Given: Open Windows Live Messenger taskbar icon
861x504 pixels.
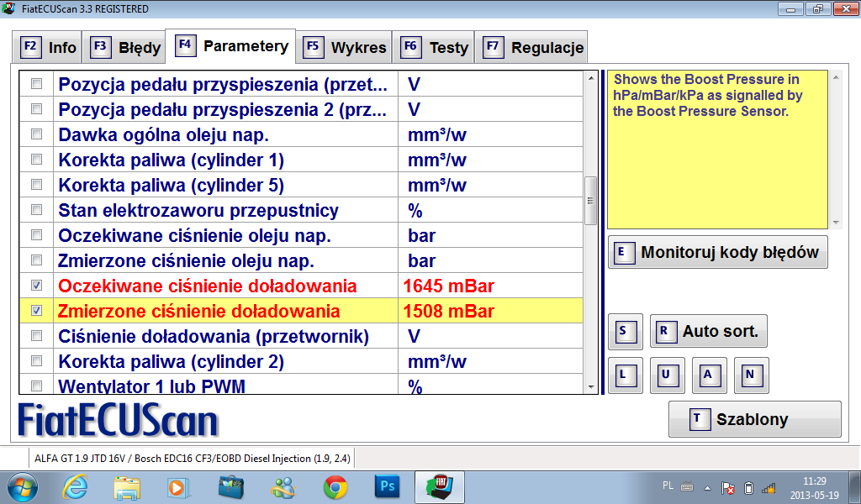Looking at the screenshot, I should coord(283,487).
